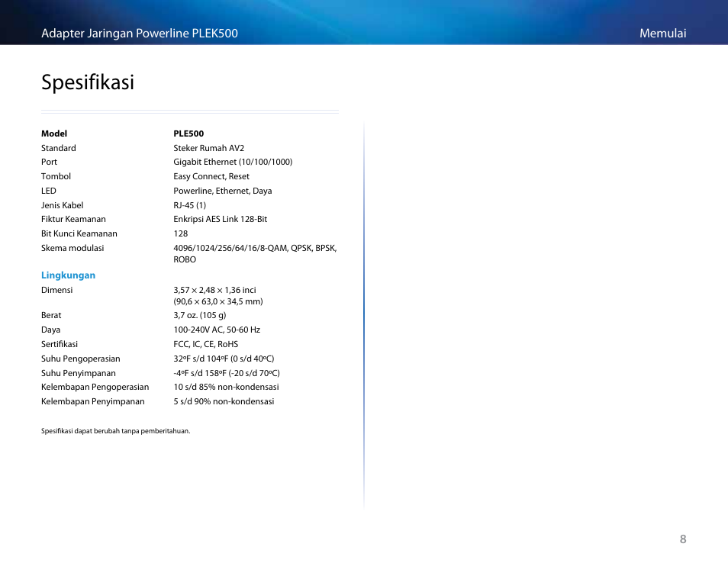Select the 'RJ-45 (1)' value

(189, 205)
